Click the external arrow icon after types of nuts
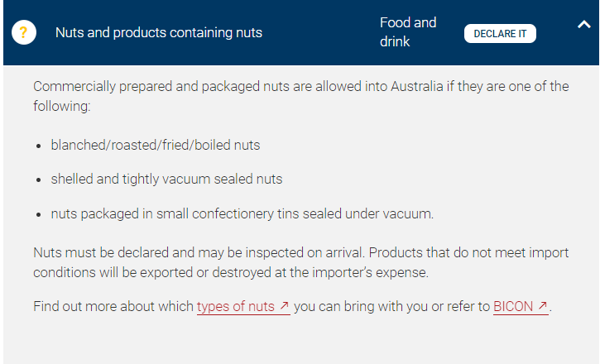Screen dimensions: 600x364 pyautogui.click(x=284, y=306)
